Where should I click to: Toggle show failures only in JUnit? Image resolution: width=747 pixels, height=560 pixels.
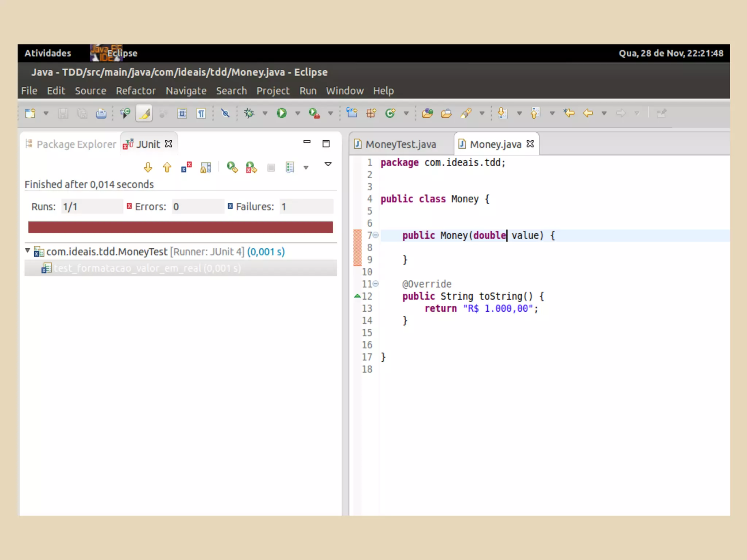(x=186, y=167)
